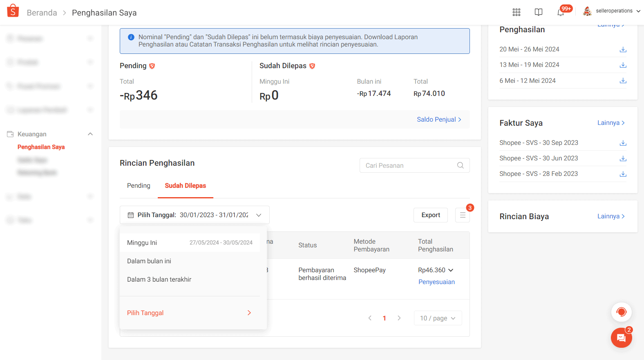
Task: Click the column list settings icon
Action: [x=463, y=215]
